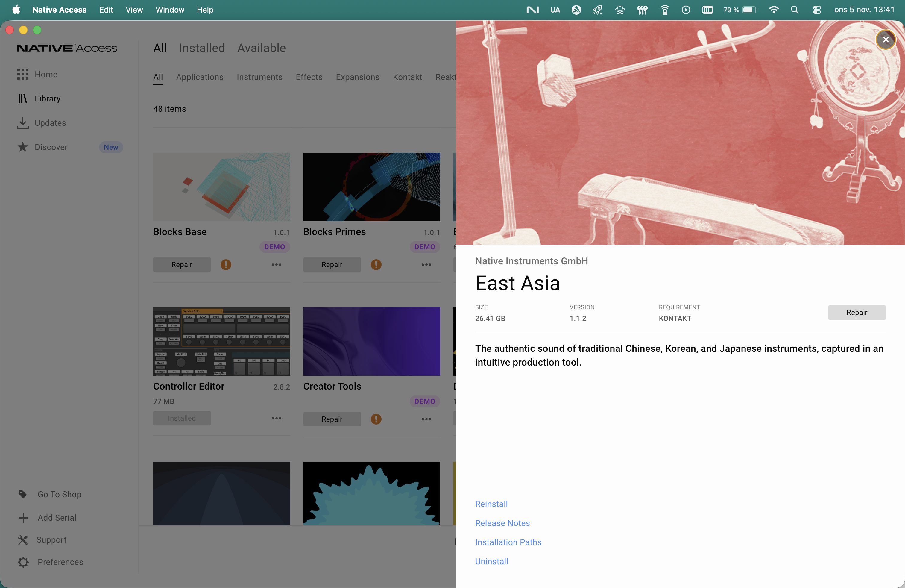Select the Effects category tab
905x588 pixels.
(309, 77)
